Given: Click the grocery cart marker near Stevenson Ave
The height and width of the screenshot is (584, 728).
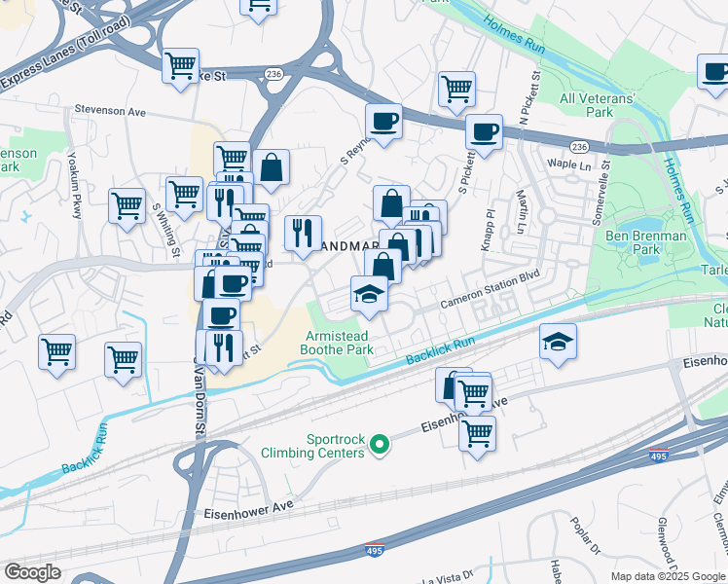Looking at the screenshot, I should point(181,69).
